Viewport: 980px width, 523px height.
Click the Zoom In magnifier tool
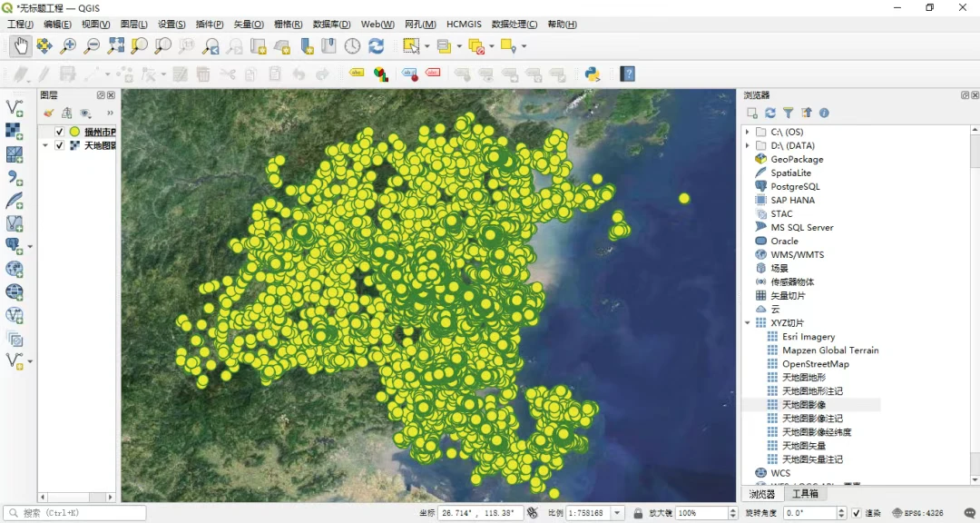point(68,45)
